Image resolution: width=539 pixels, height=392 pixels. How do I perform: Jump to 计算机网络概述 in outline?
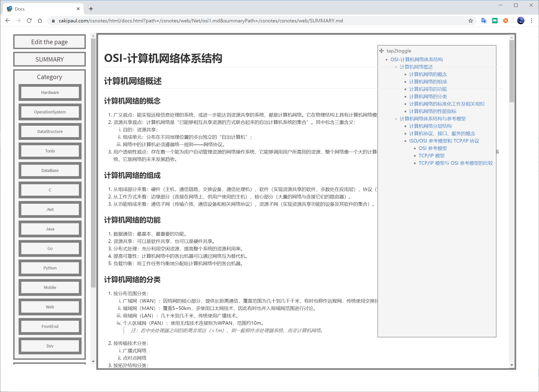pos(416,67)
